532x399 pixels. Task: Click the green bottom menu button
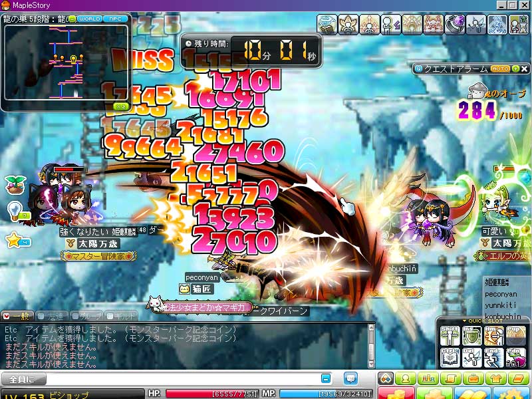point(435,394)
